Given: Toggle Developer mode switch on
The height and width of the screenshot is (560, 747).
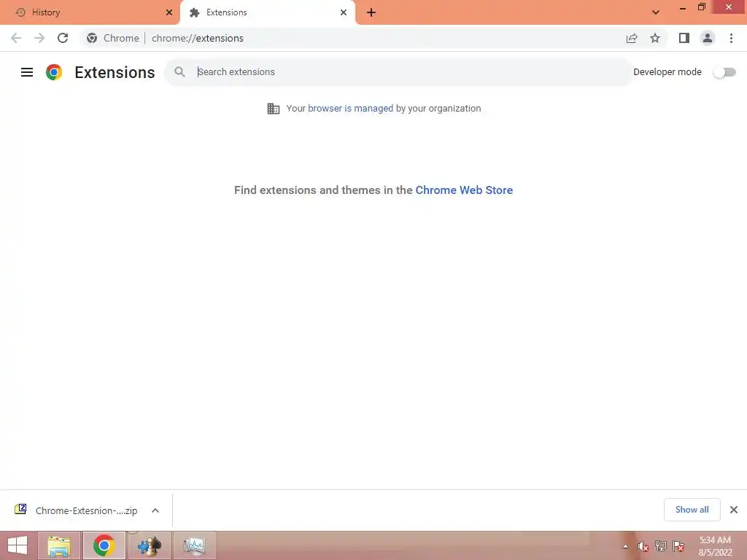Looking at the screenshot, I should point(724,72).
